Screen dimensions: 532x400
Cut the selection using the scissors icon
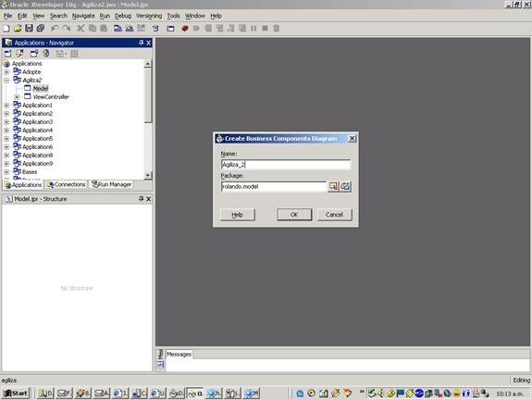[x=80, y=29]
